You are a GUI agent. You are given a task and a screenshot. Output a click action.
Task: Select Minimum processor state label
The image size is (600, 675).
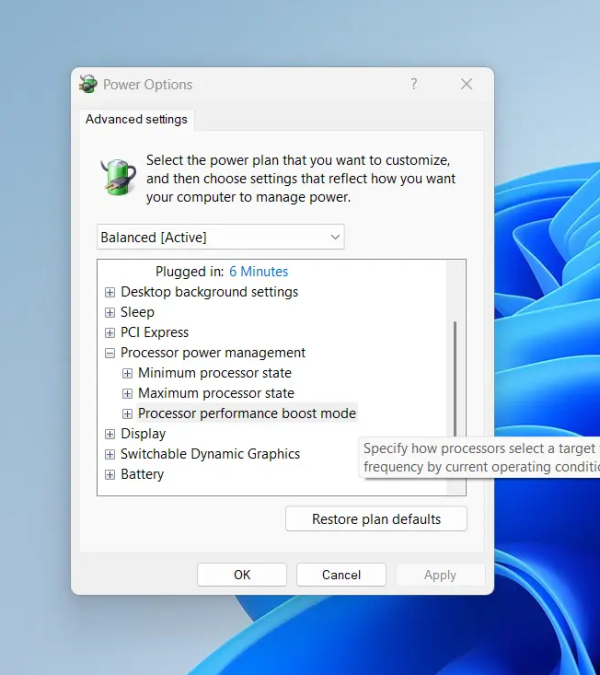215,373
